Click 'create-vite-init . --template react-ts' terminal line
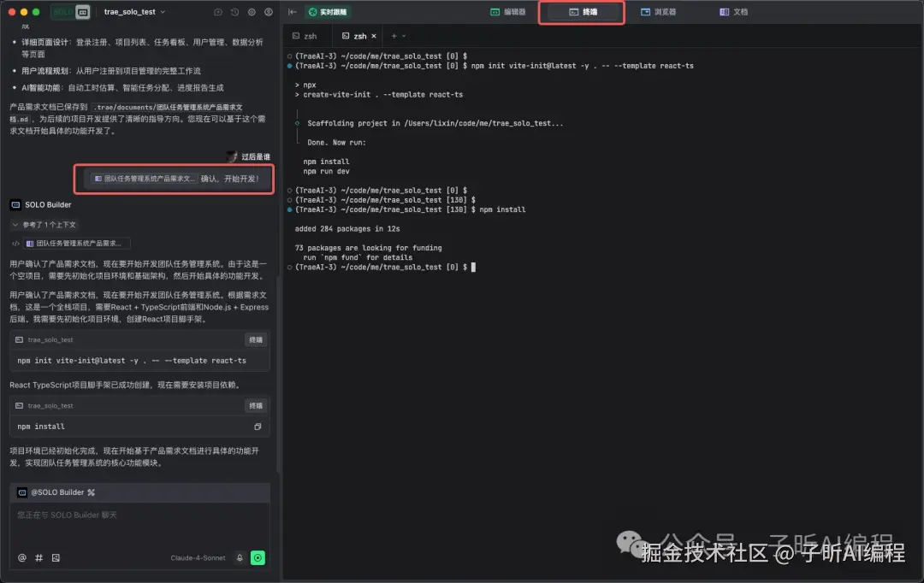Viewport: 924px width, 583px height. coord(379,94)
